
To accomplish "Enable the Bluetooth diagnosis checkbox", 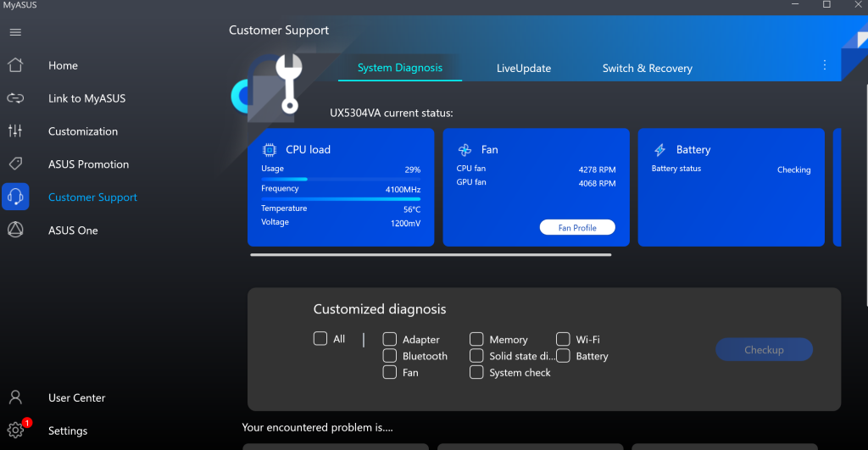I will pyautogui.click(x=390, y=356).
